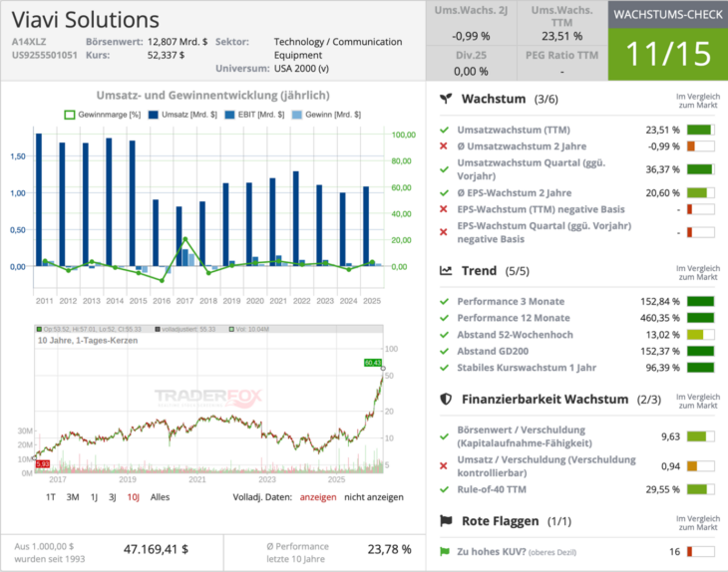Click the Trend chart icon
This screenshot has height=572, width=728.
(x=446, y=270)
